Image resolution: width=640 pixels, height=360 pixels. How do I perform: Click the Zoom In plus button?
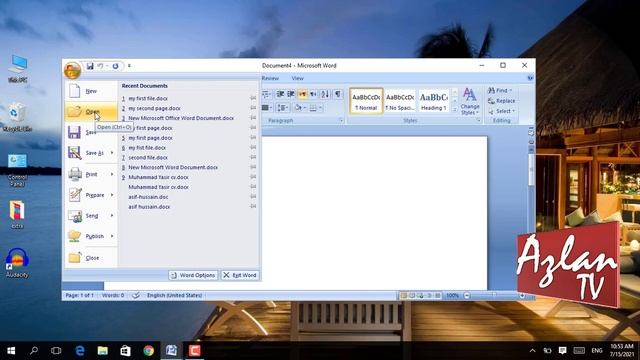point(522,295)
